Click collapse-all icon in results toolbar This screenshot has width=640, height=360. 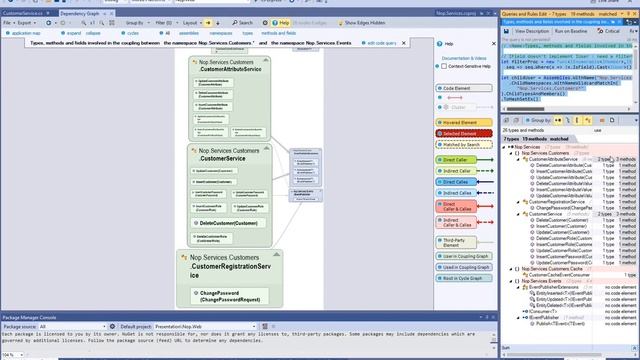[x=516, y=120]
